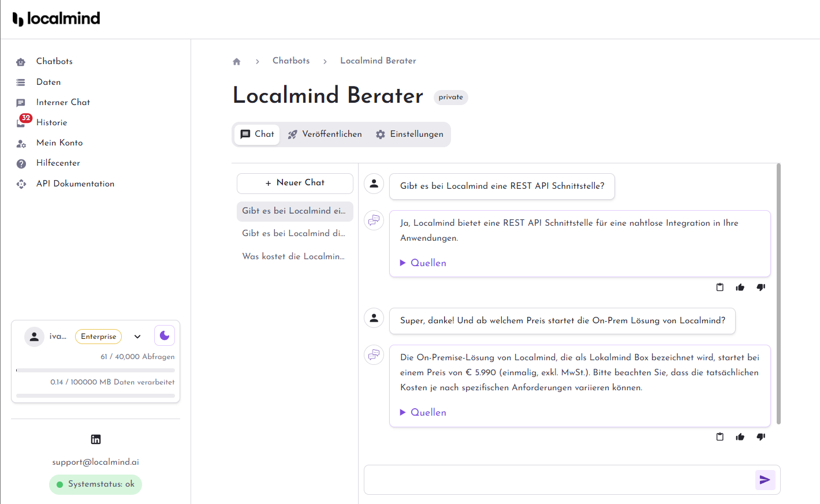Open the LinkedIn icon link

pos(96,439)
